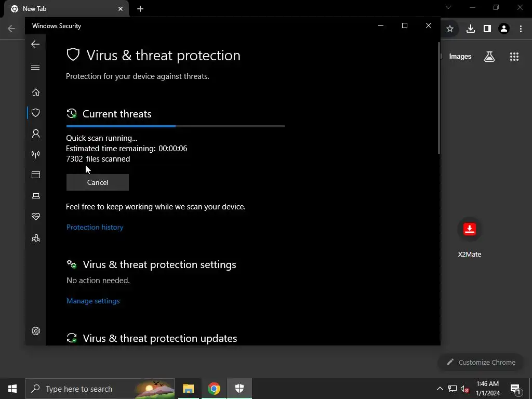Open Account protection person icon
532x399 pixels.
[36, 134]
